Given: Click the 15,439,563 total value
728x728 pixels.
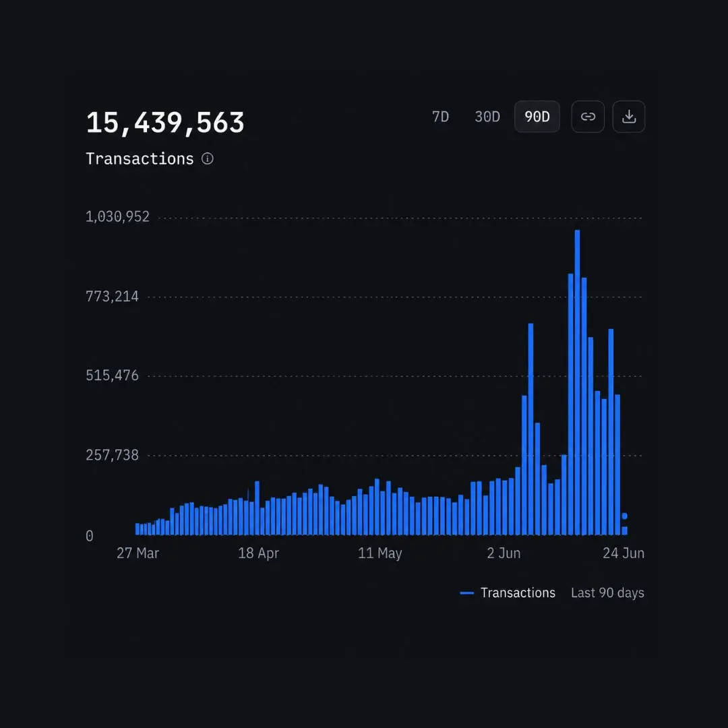Looking at the screenshot, I should click(x=165, y=123).
